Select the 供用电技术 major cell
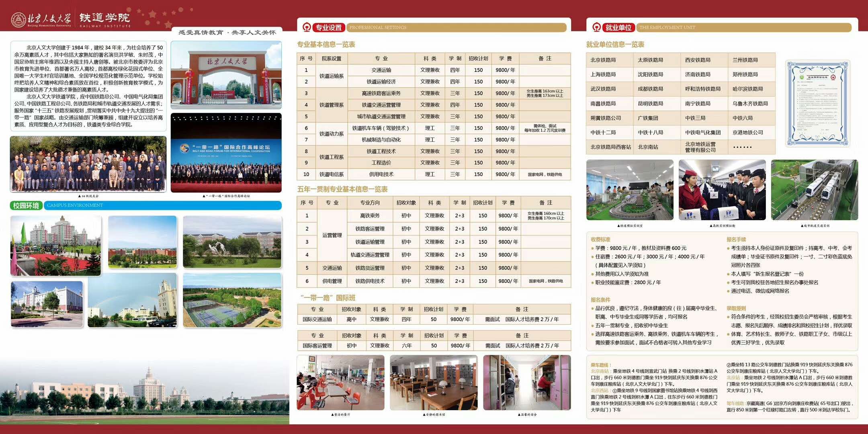 (381, 174)
